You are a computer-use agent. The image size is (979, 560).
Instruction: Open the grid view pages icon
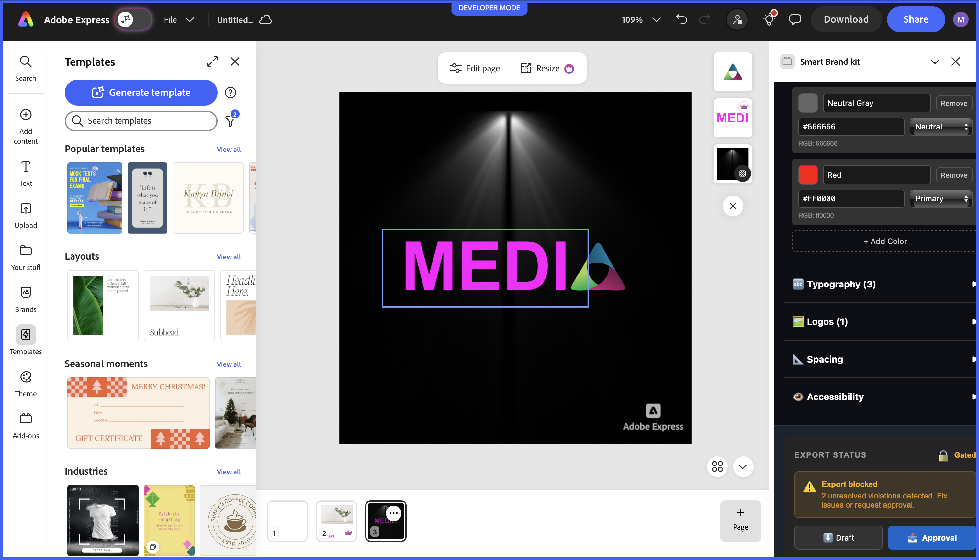(717, 466)
